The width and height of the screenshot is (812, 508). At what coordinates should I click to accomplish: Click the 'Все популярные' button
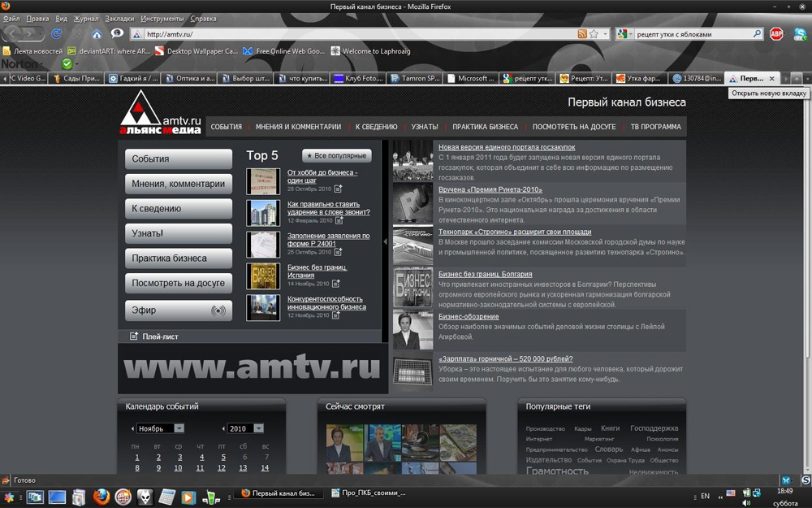(x=336, y=155)
